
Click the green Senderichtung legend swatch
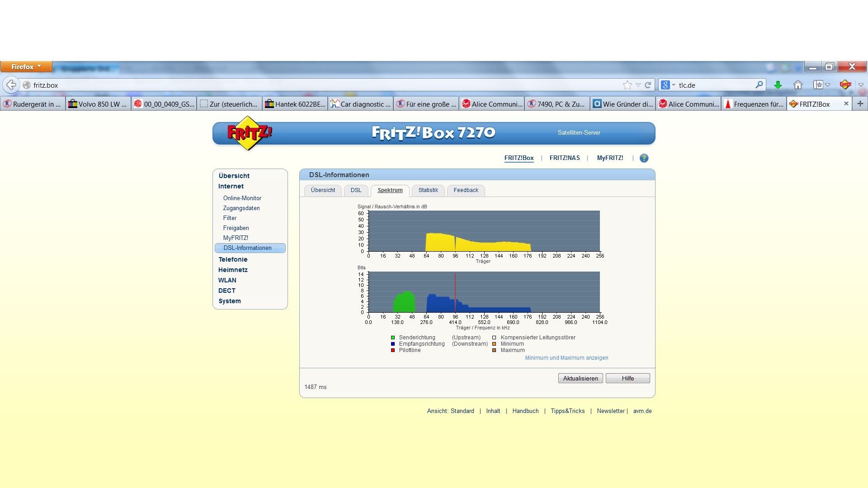[x=393, y=338]
